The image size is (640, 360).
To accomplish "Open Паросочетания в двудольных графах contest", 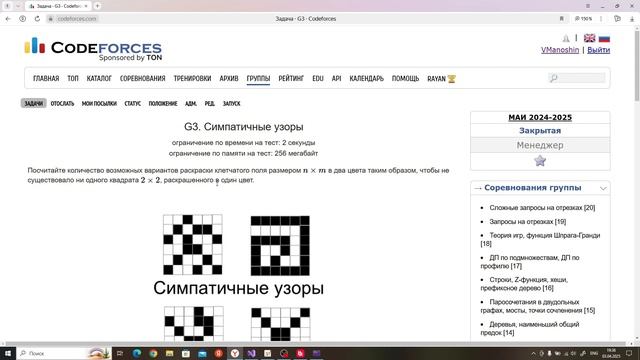I will (x=538, y=306).
